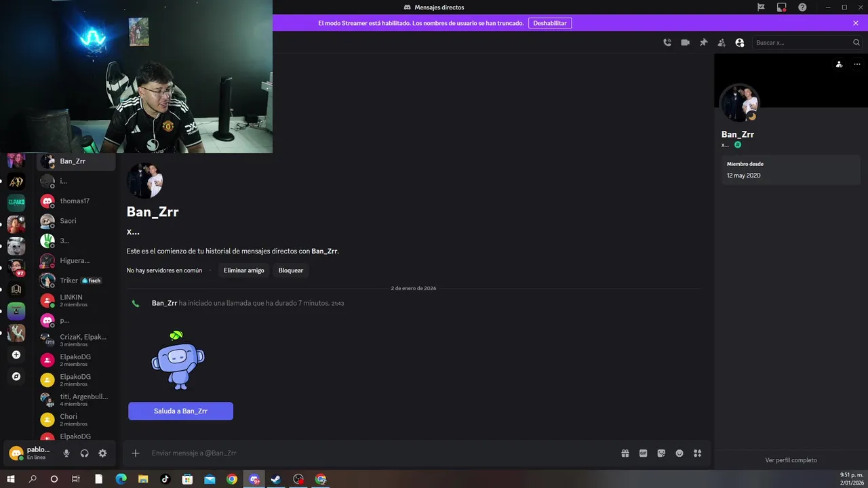This screenshot has height=488, width=868.
Task: Open Chori group DM
Action: 77,420
